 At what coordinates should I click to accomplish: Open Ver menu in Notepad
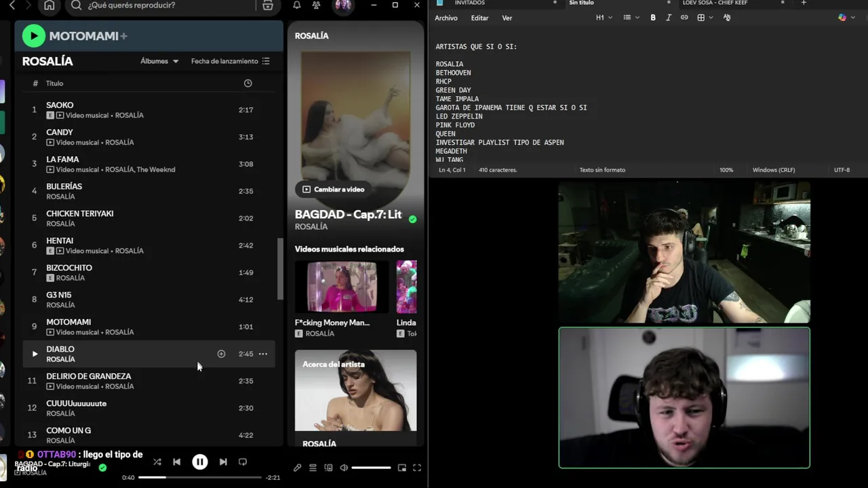(507, 18)
